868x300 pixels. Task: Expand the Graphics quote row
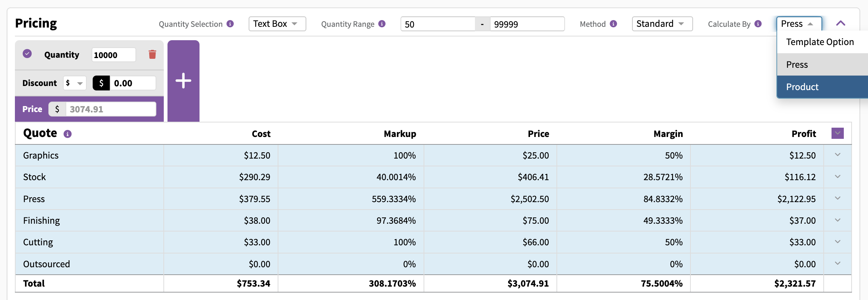click(837, 155)
